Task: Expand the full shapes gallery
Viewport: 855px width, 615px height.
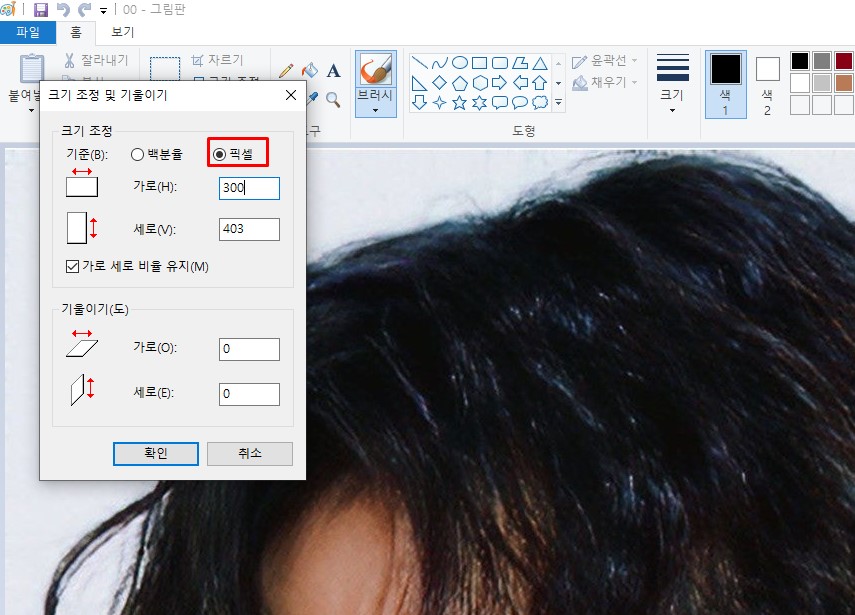Action: (558, 102)
